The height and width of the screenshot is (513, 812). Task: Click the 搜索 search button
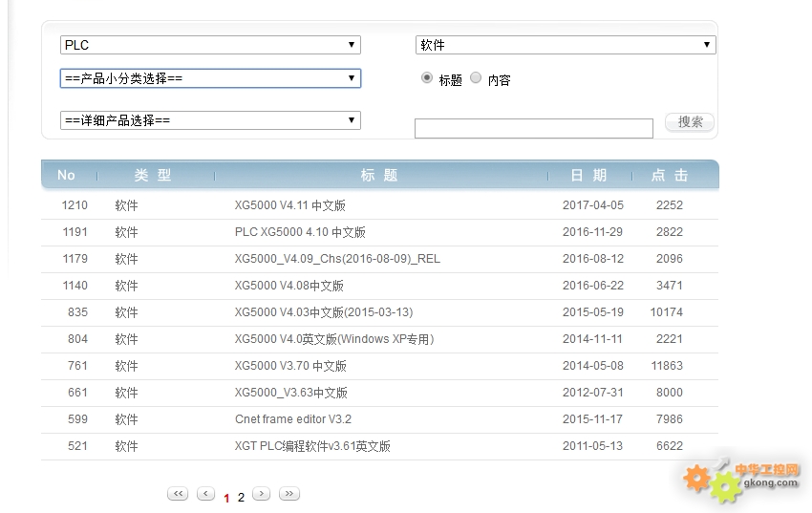pos(690,122)
